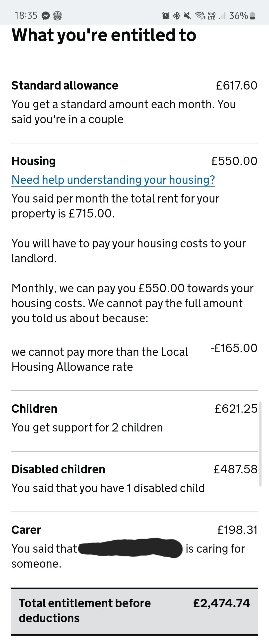
Task: Tap the Messenger notification icon
Action: 46,16
